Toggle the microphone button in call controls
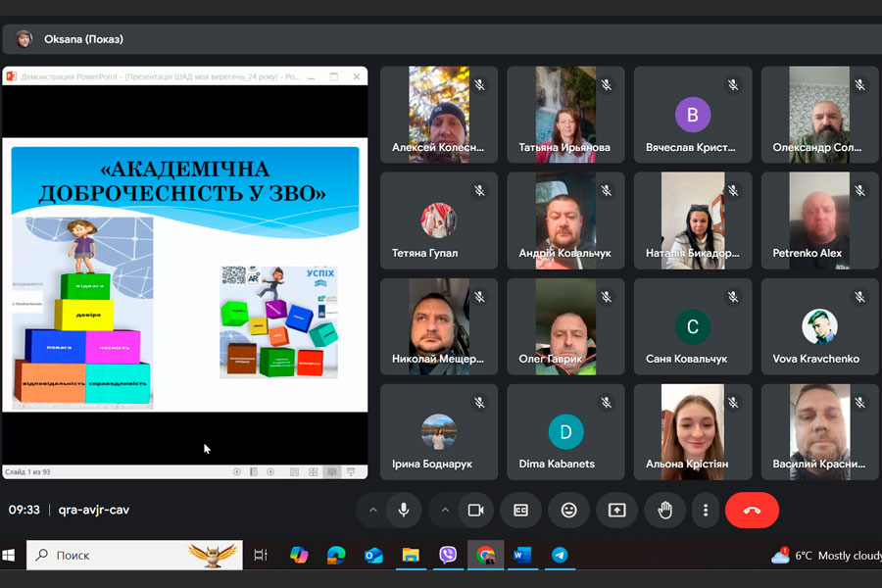 tap(403, 510)
